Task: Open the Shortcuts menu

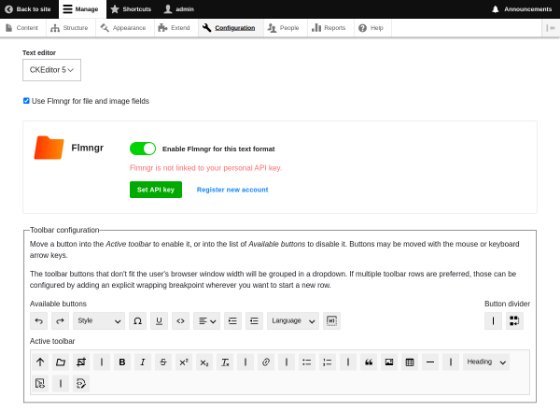Action: (131, 9)
